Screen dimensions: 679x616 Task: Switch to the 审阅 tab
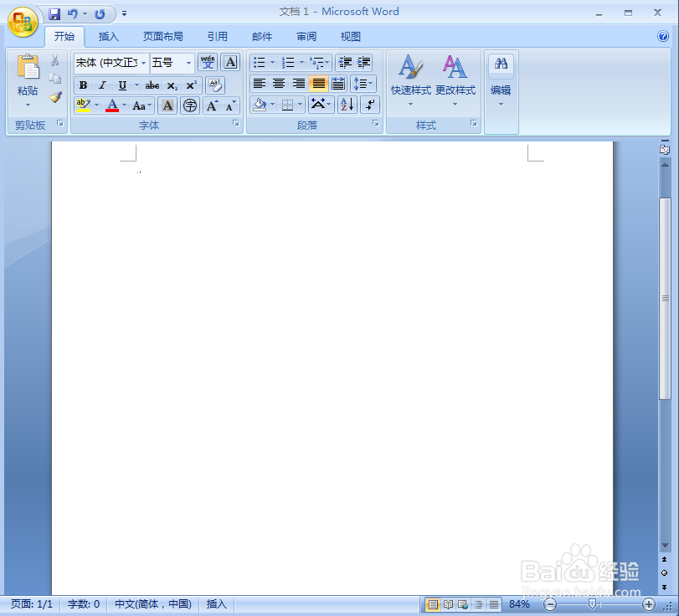[x=306, y=37]
